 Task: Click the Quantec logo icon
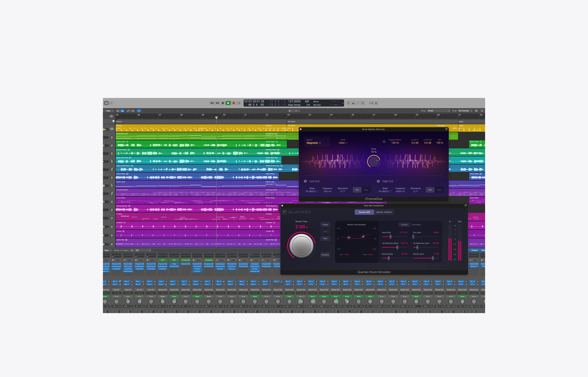tap(284, 212)
